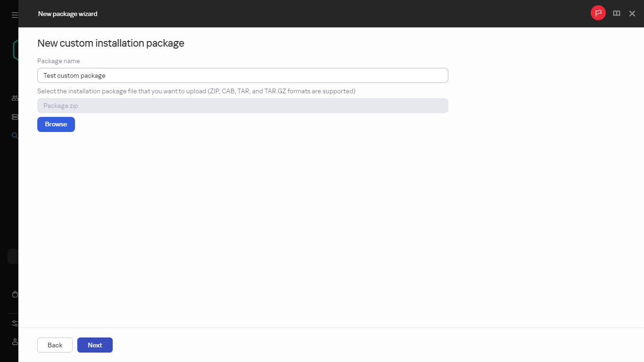This screenshot has height=362, width=644.
Task: Go Back to the previous wizard step
Action: tap(55, 345)
